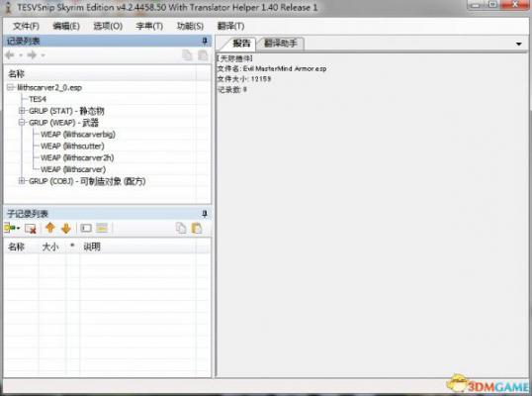Select the TES4 record

38,99
